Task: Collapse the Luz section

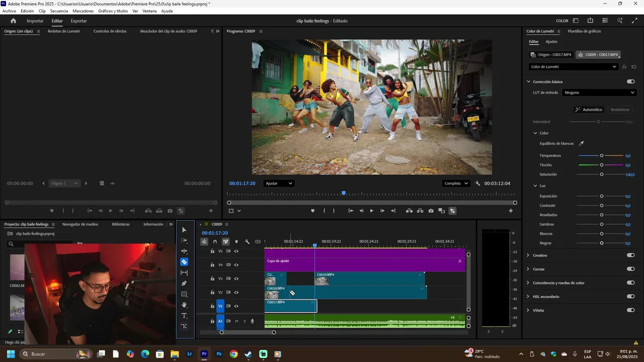Action: [x=535, y=186]
